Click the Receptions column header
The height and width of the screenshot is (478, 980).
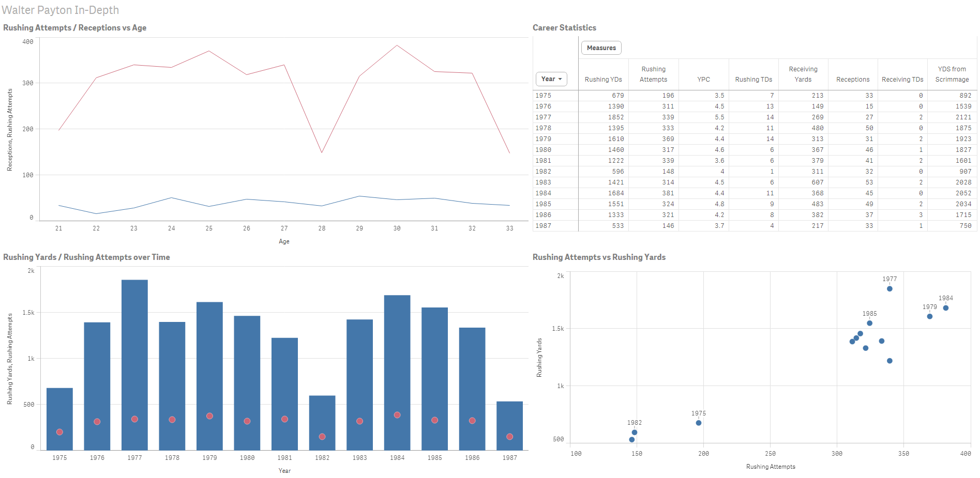(x=853, y=80)
